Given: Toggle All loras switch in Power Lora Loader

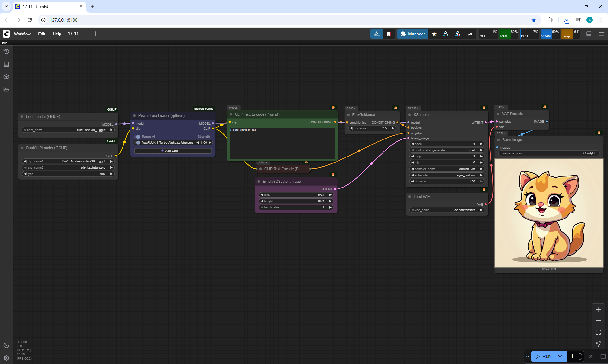Looking at the screenshot, I should (137, 137).
